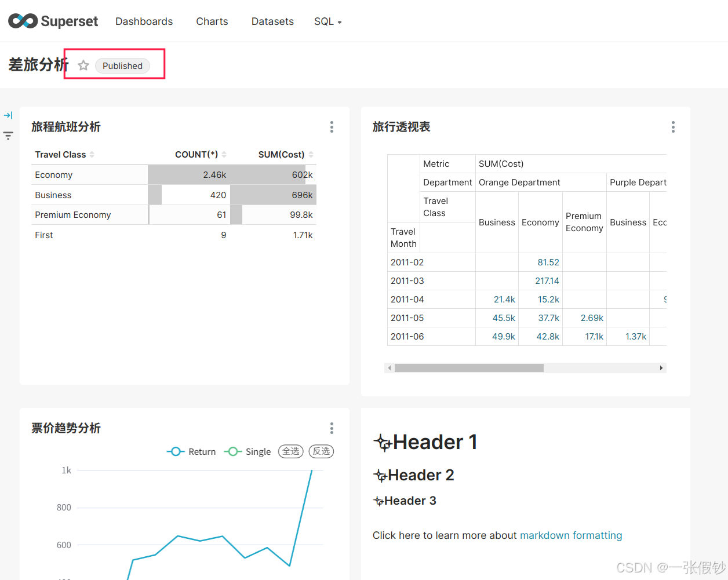The image size is (728, 580).
Task: Go to Dashboards page
Action: 144,21
